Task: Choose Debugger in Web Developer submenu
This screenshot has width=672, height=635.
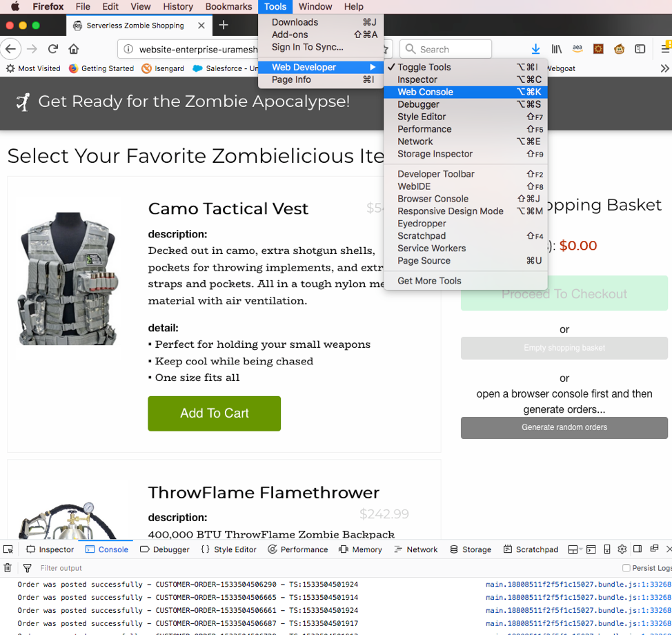Action: click(x=466, y=104)
